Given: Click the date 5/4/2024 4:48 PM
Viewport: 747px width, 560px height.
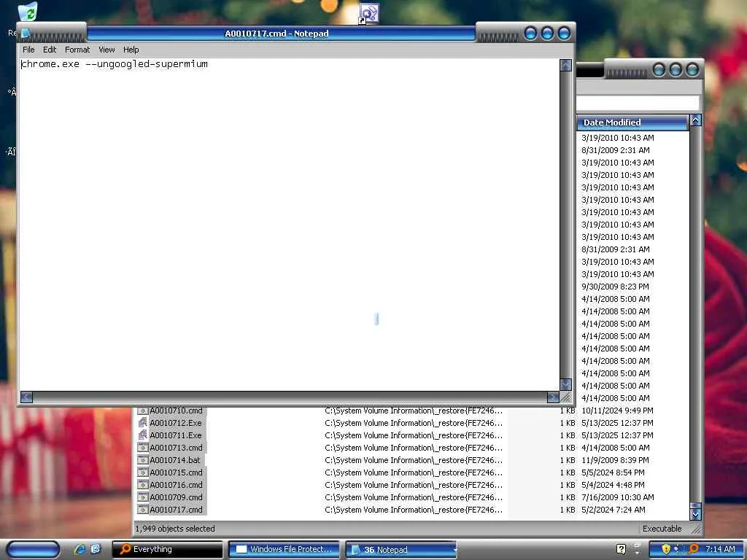Looking at the screenshot, I should click(613, 485).
